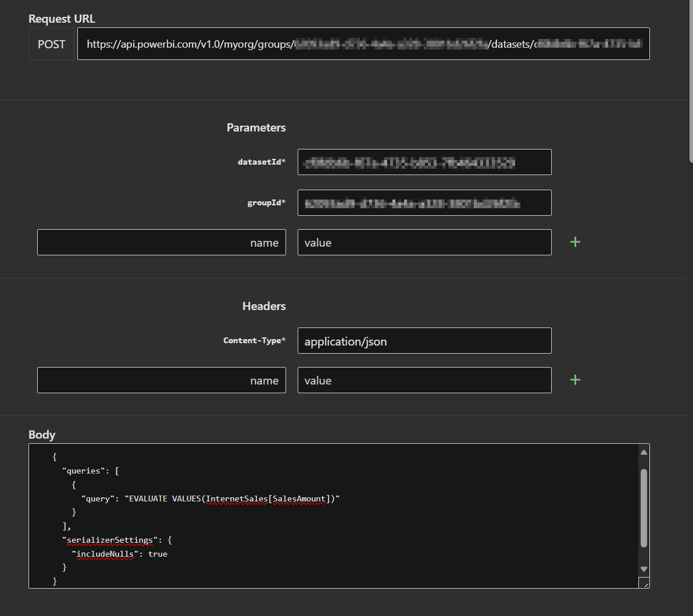Click the green plus to add a parameter
This screenshot has height=616, width=693.
[574, 242]
